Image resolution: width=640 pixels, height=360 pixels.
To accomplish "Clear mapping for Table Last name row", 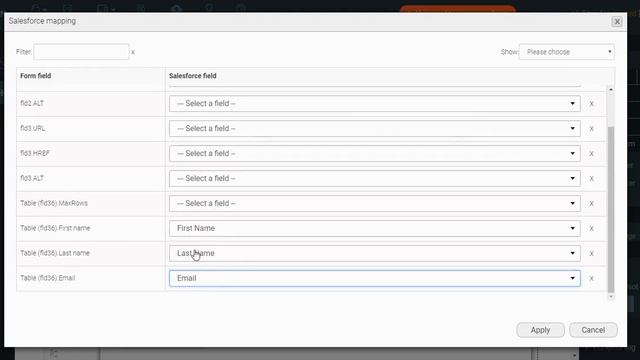I will pyautogui.click(x=591, y=253).
